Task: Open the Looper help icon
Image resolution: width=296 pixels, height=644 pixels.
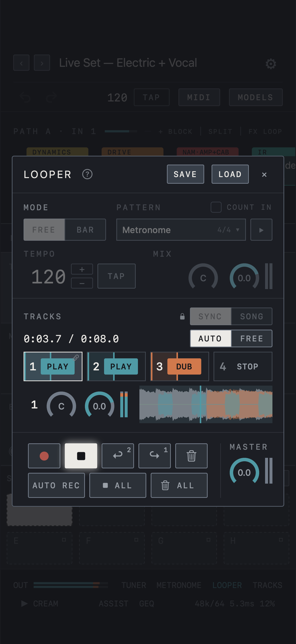Action: pyautogui.click(x=87, y=174)
